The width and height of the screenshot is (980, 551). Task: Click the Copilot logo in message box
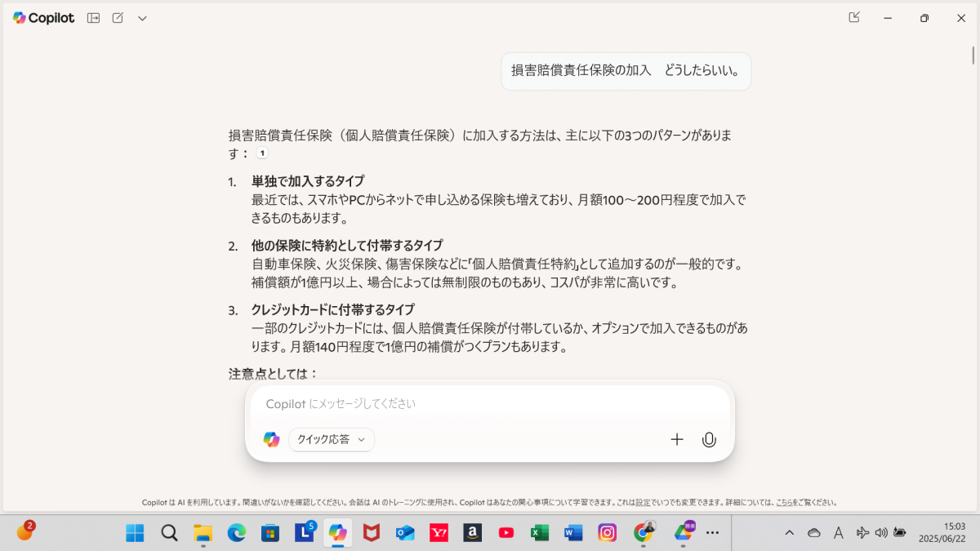[271, 439]
